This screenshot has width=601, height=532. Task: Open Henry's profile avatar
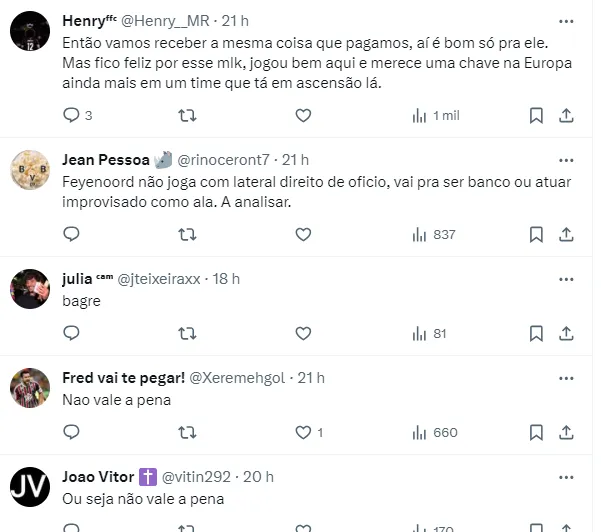(x=30, y=31)
